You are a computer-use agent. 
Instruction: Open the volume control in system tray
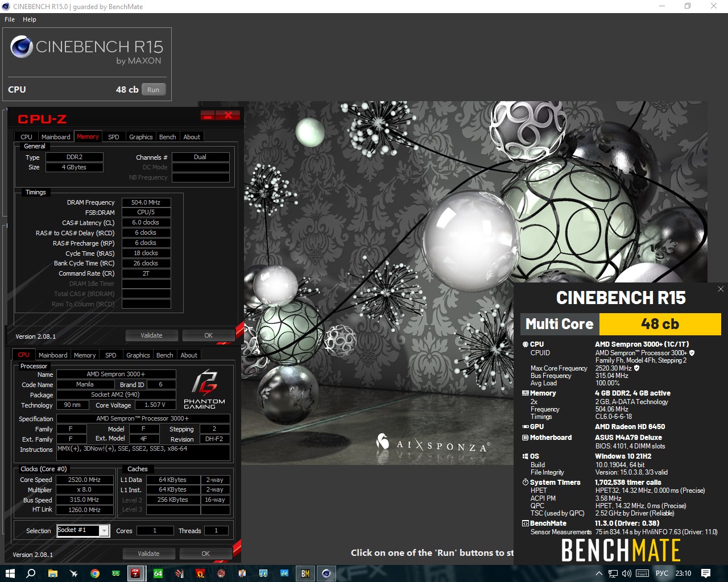pos(626,573)
